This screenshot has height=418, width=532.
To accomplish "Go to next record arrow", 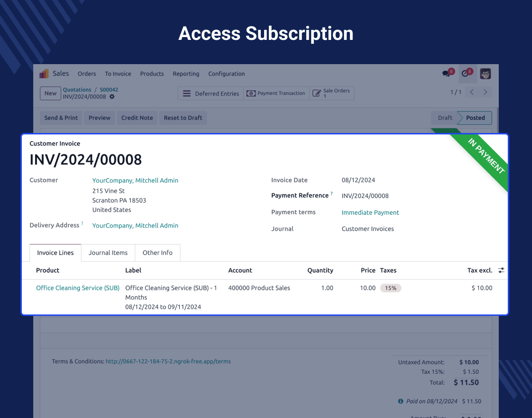I will point(485,92).
